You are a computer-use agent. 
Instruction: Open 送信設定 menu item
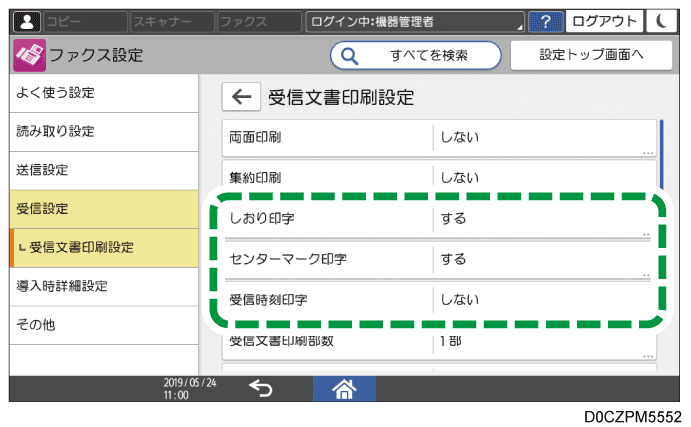(104, 171)
